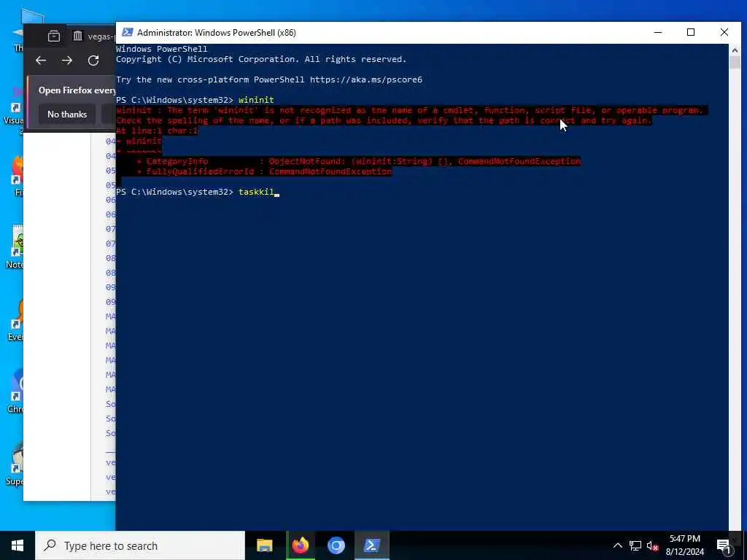The width and height of the screenshot is (747, 560).
Task: Click the 'wininit' command on the first prompt
Action: click(256, 100)
